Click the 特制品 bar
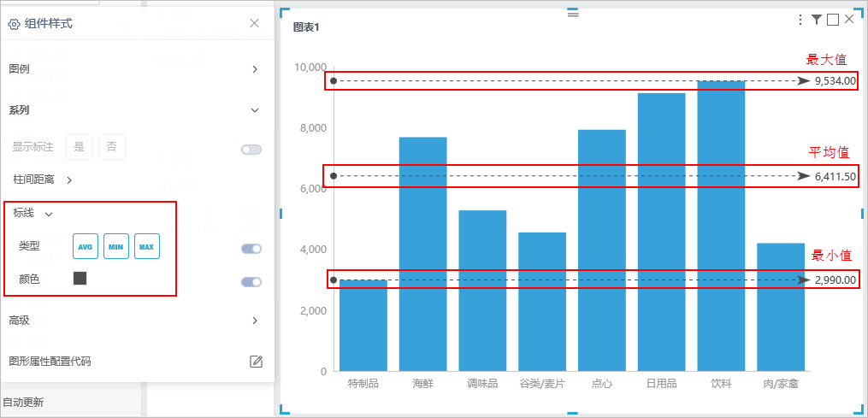The height and width of the screenshot is (418, 868). click(363, 326)
